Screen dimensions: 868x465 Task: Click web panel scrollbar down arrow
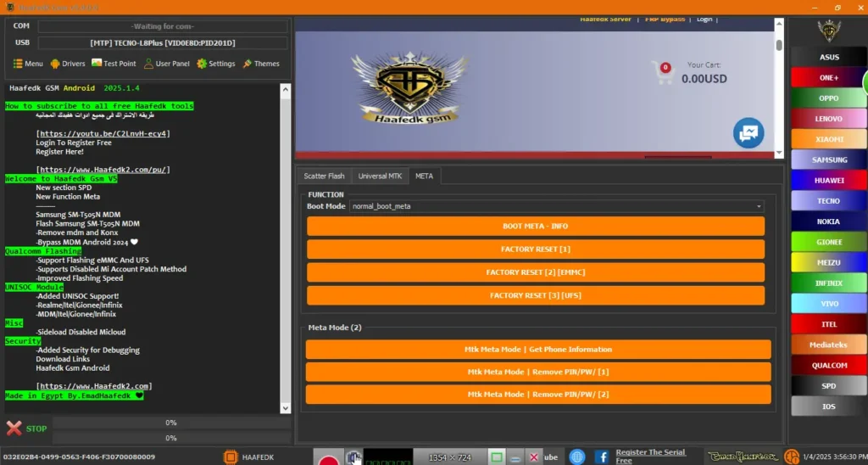[x=779, y=153]
